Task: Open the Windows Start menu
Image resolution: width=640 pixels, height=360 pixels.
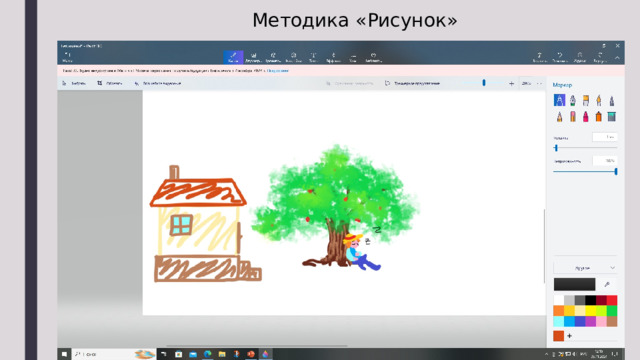Action: tap(64, 354)
